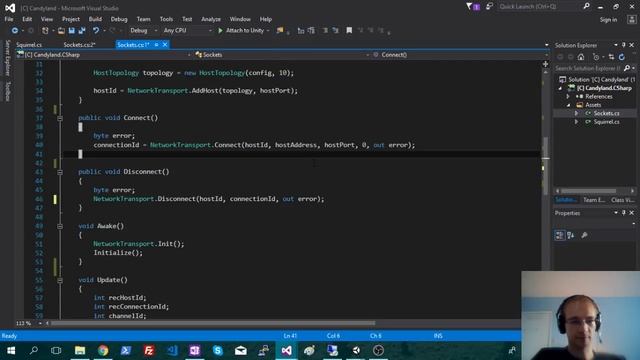Open the Build menu
This screenshot has width=640, height=360.
pos(95,19)
